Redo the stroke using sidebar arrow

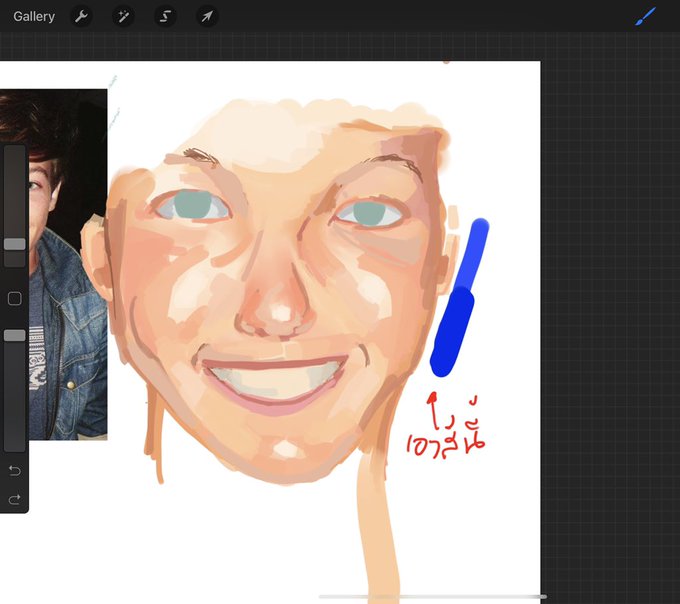[x=15, y=500]
